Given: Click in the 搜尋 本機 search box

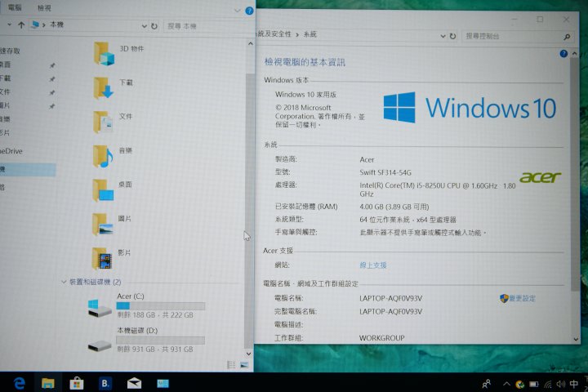Looking at the screenshot, I should click(x=208, y=26).
